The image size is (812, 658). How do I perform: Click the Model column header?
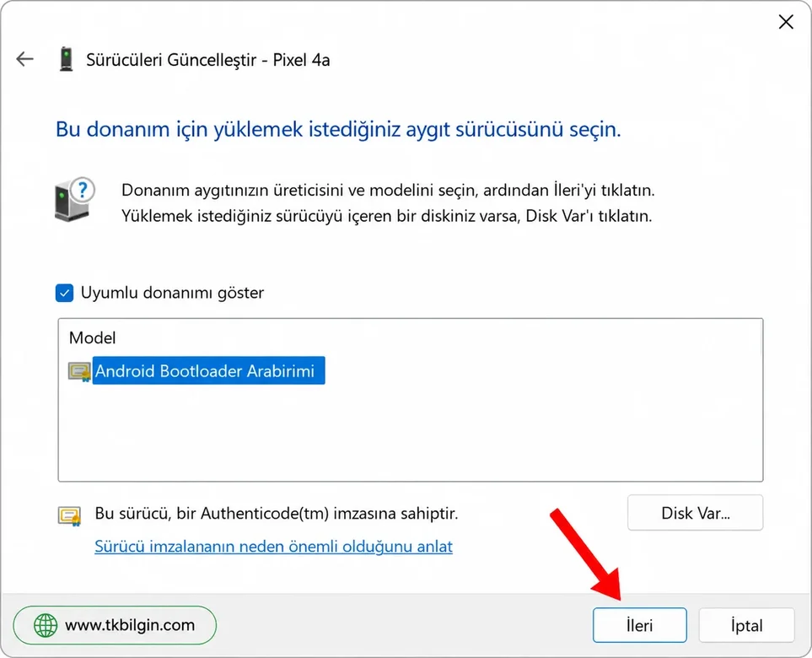coord(92,337)
